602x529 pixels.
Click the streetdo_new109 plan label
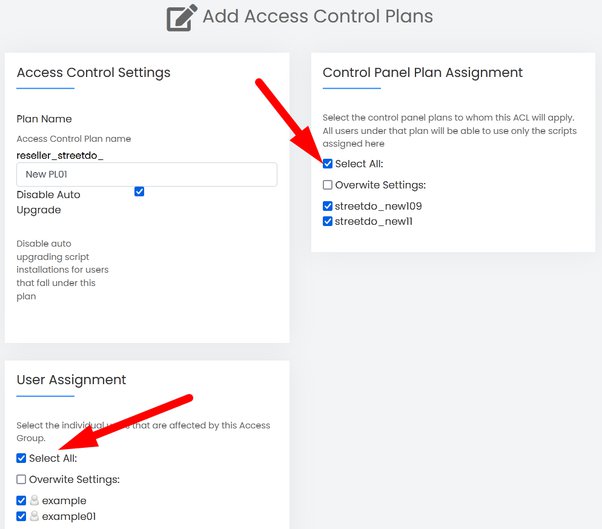[378, 206]
